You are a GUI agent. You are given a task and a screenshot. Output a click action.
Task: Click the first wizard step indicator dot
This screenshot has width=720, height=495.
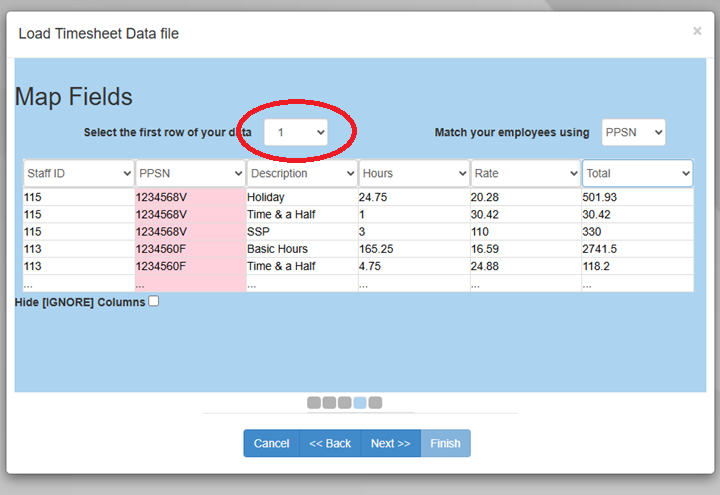pos(314,402)
